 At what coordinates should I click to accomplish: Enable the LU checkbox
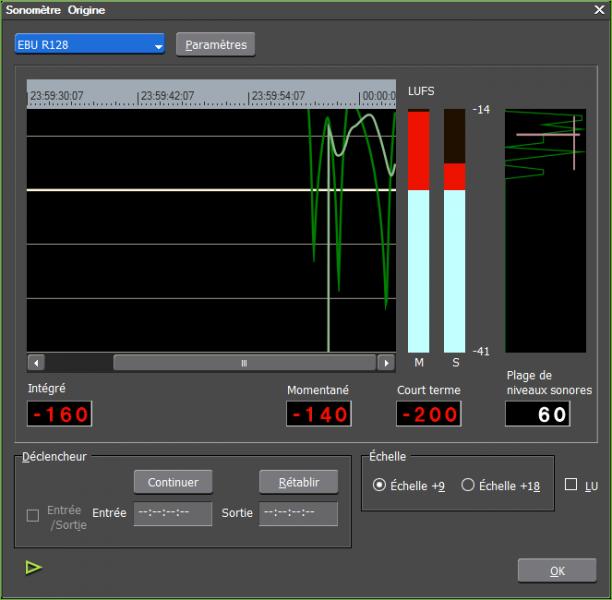(x=571, y=484)
